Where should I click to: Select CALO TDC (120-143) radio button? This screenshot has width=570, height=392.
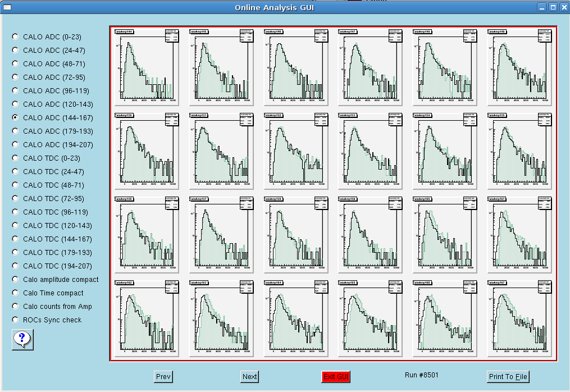point(15,225)
